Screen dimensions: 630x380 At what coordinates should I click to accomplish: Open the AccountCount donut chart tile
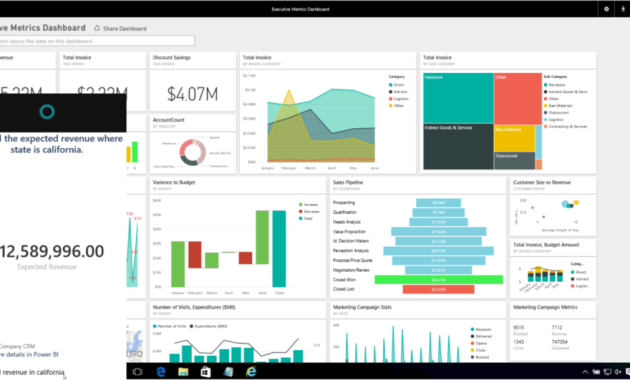click(x=192, y=145)
